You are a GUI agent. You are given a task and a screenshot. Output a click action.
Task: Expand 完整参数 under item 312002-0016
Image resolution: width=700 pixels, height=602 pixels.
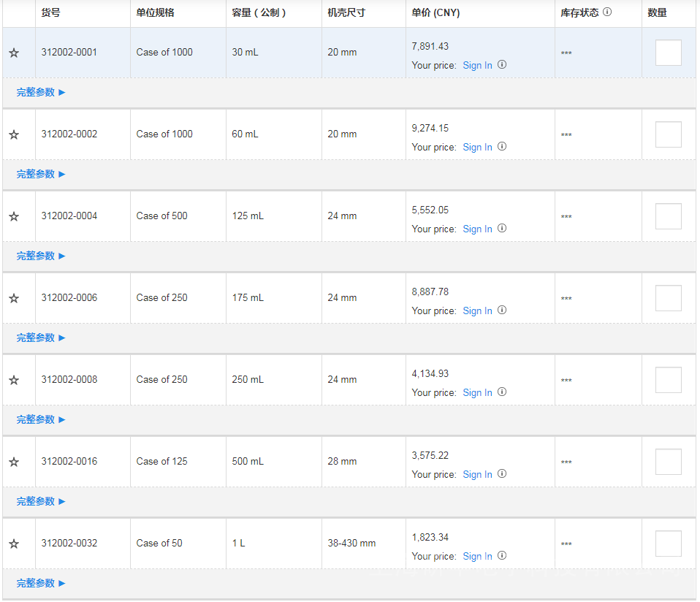pyautogui.click(x=41, y=501)
